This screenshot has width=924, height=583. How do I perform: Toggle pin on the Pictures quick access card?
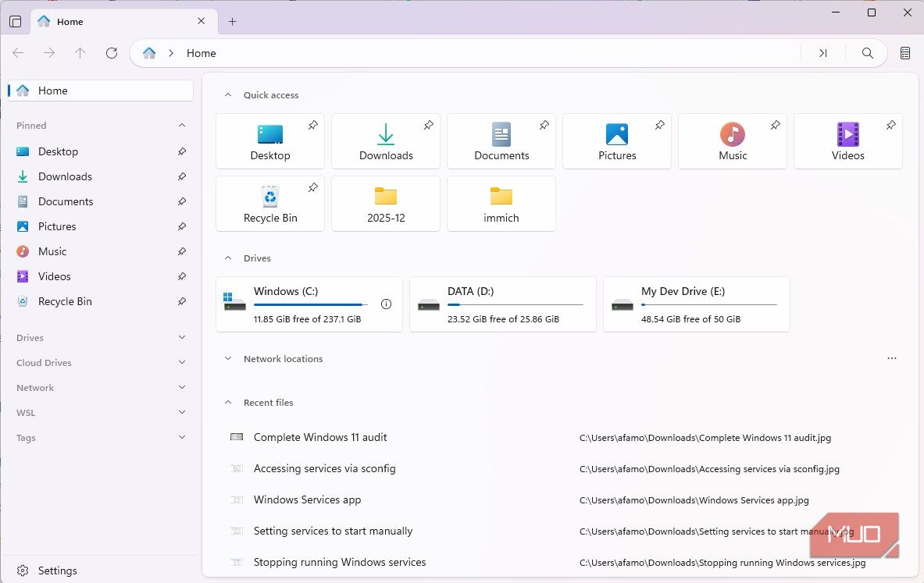tap(659, 125)
